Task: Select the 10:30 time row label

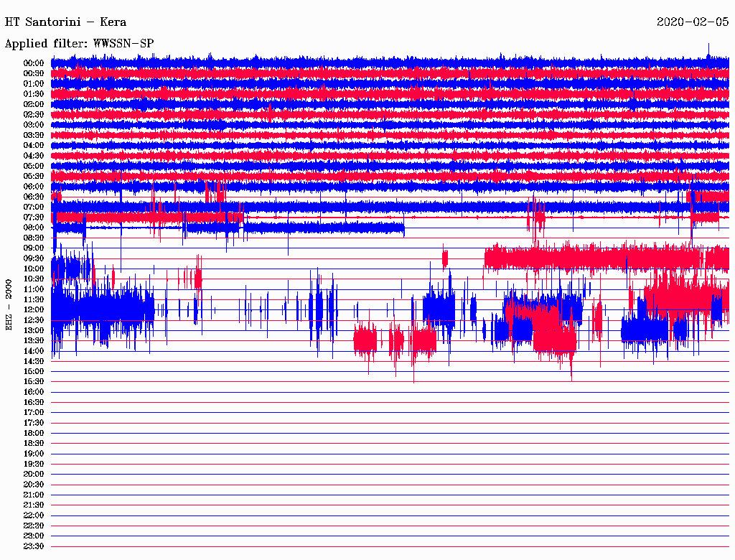Action: pyautogui.click(x=34, y=279)
